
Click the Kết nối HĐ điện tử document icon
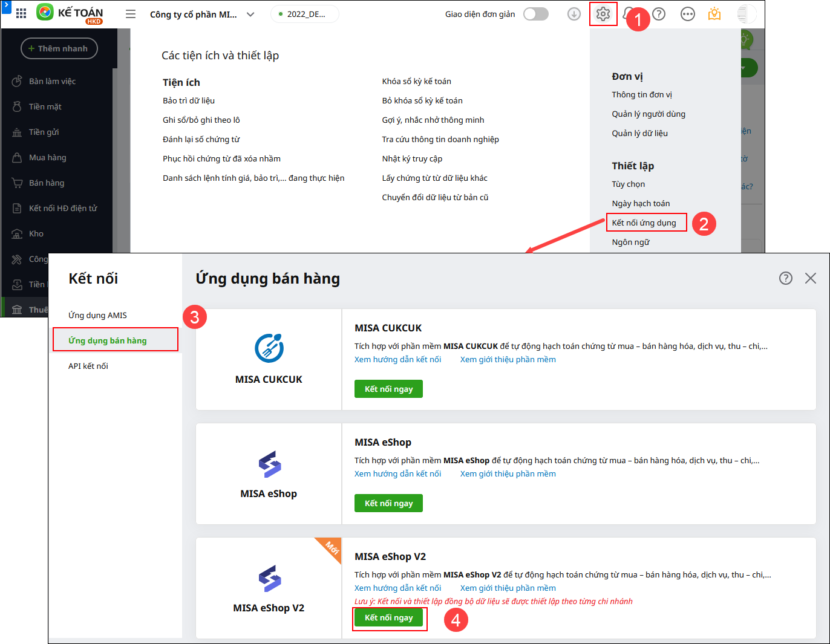(x=17, y=208)
